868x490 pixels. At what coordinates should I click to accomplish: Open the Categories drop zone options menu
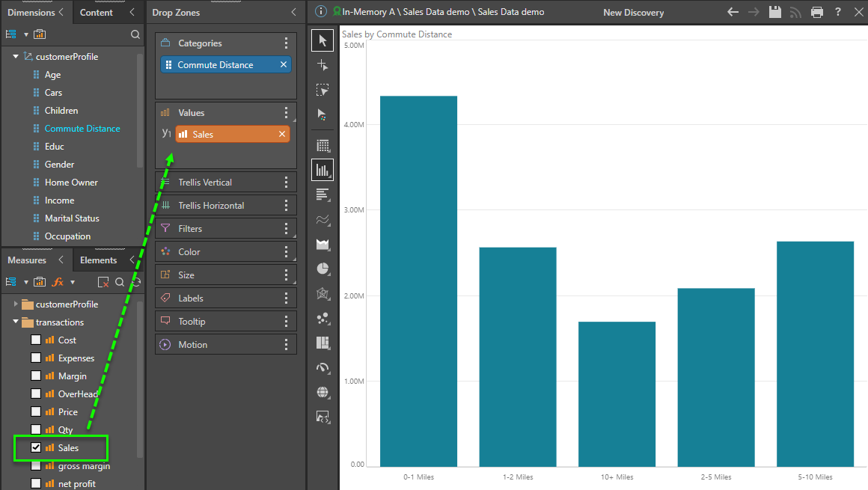[286, 43]
